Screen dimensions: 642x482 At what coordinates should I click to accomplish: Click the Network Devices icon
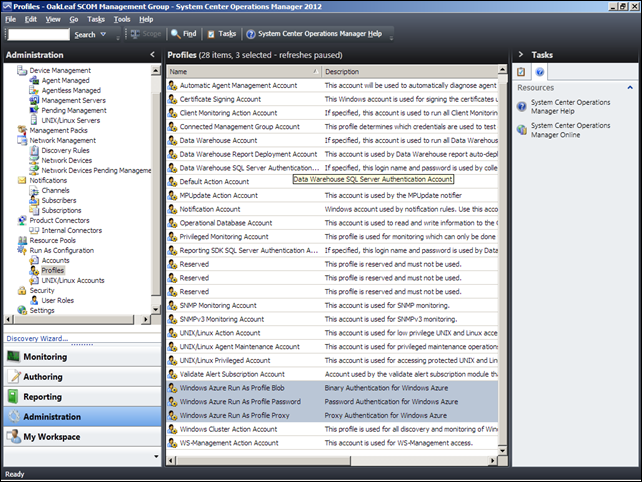click(34, 160)
